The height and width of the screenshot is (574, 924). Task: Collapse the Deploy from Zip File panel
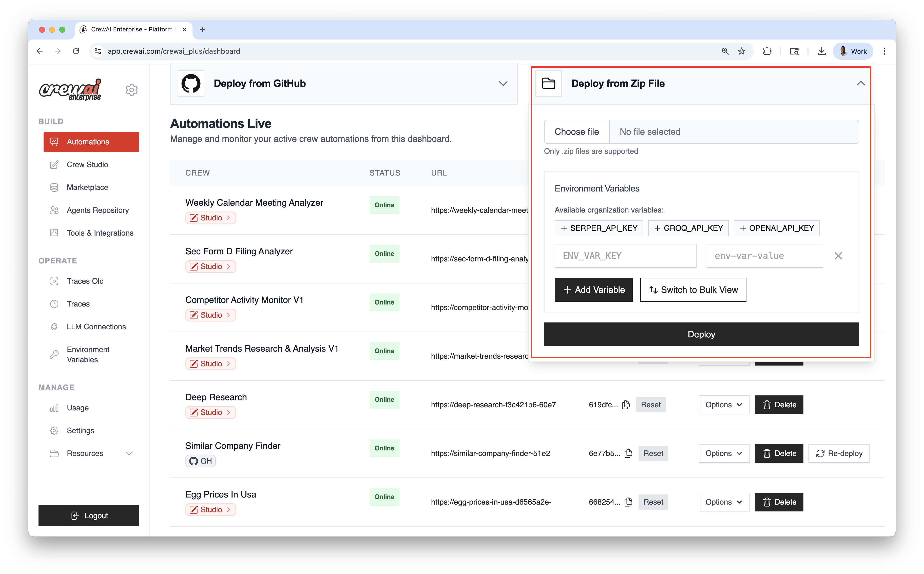click(x=861, y=83)
